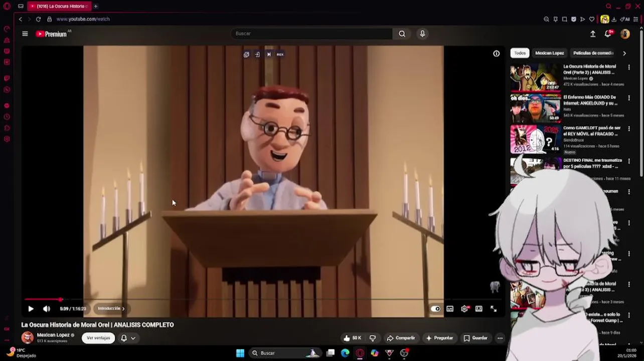Open more actions menu below the video

pyautogui.click(x=500, y=338)
